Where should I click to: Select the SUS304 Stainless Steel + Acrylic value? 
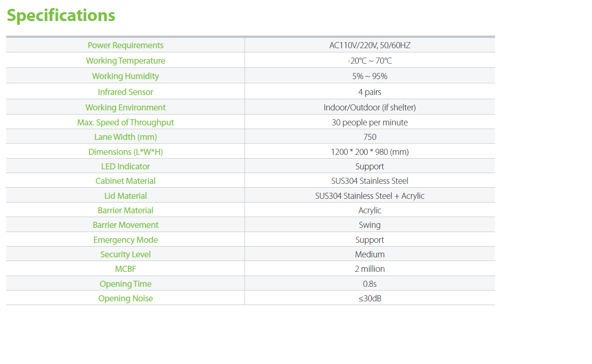[370, 196]
